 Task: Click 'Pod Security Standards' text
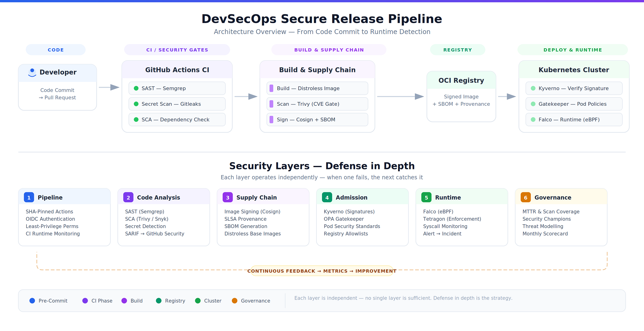352,226
